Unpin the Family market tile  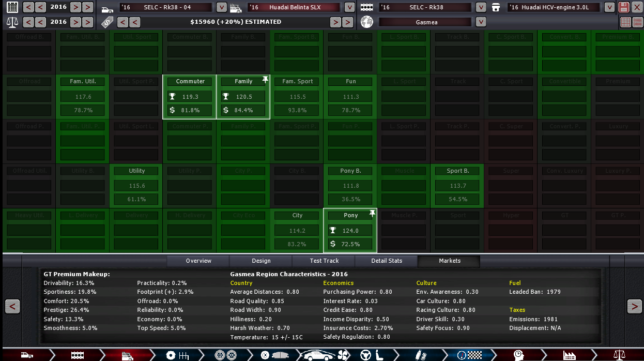tap(265, 80)
